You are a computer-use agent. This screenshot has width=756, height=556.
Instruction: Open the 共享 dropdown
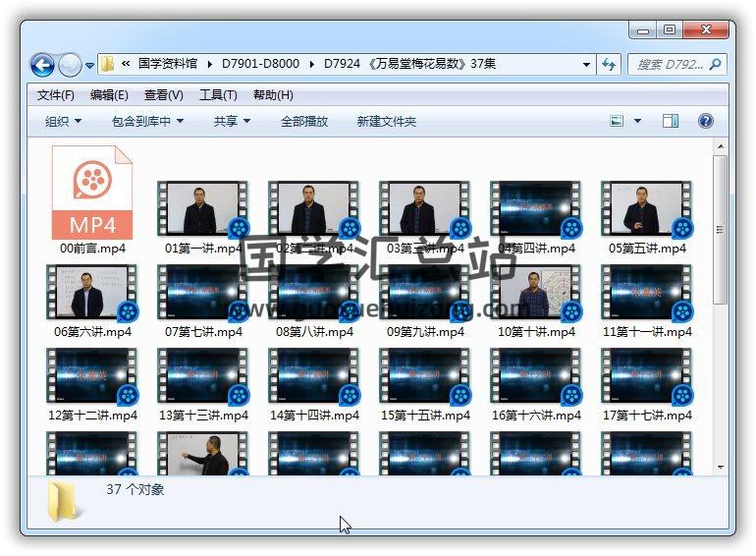(x=232, y=121)
